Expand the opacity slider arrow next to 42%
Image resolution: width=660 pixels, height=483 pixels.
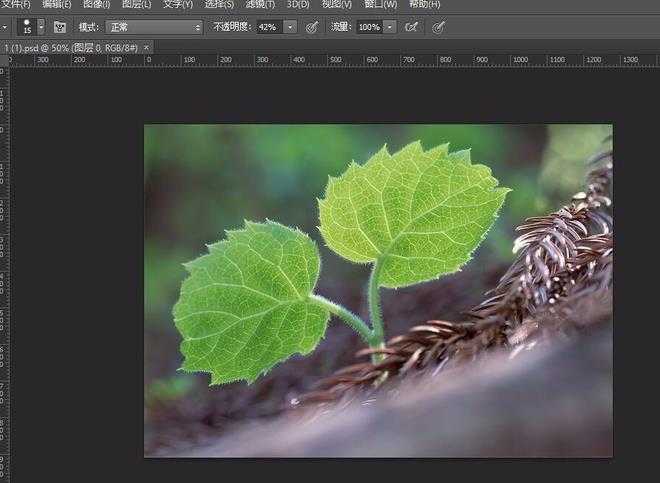click(290, 27)
